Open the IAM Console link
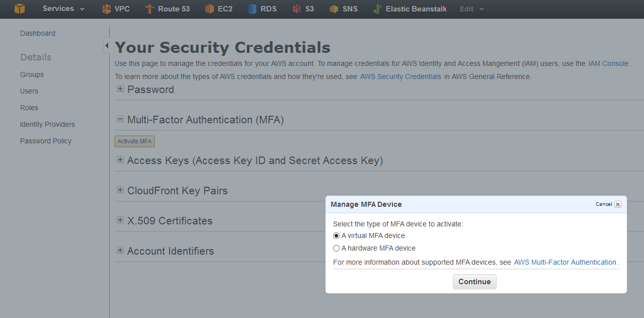The width and height of the screenshot is (644, 318). click(608, 63)
